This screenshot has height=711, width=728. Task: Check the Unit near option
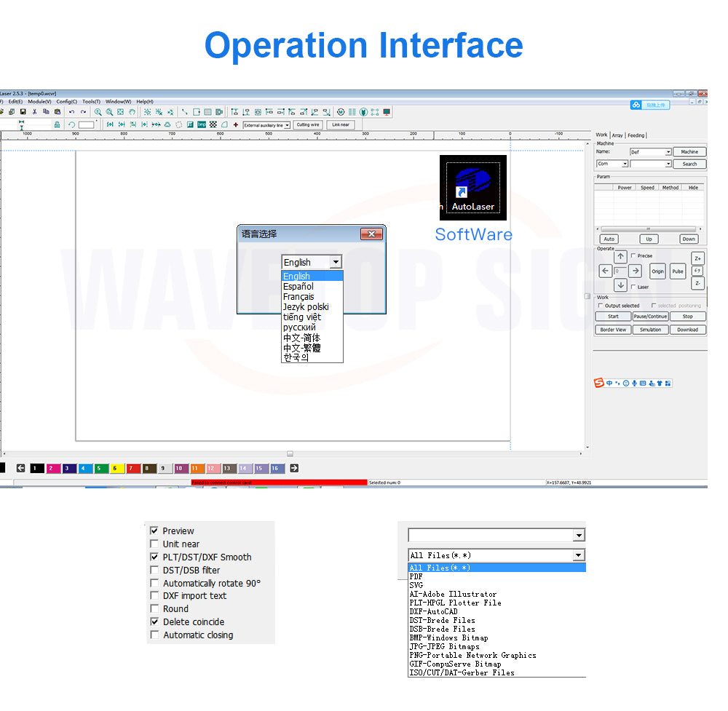[x=154, y=544]
